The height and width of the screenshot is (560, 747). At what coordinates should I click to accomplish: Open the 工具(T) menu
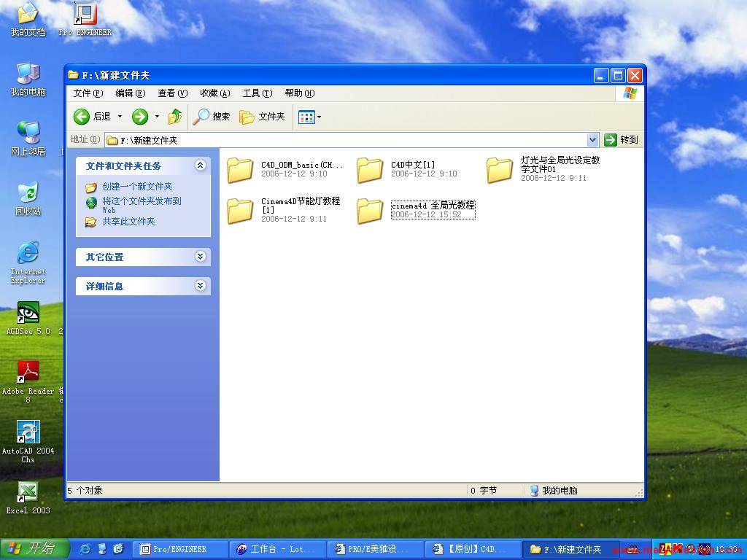(258, 93)
